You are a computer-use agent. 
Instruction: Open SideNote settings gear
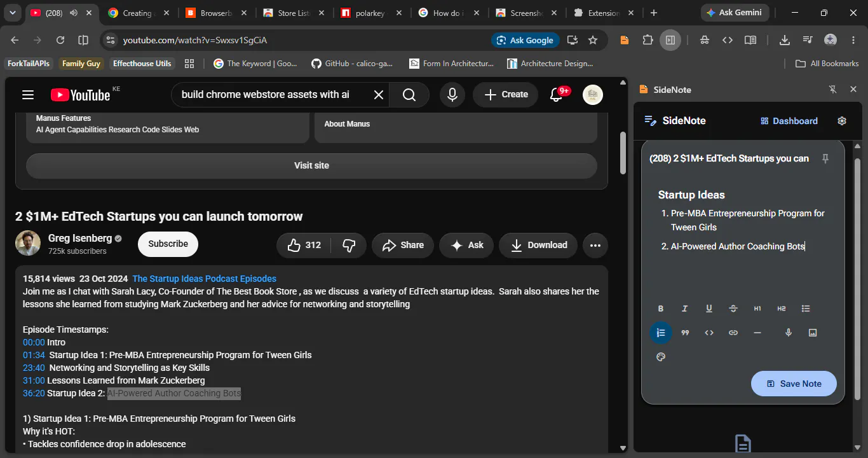click(x=842, y=121)
